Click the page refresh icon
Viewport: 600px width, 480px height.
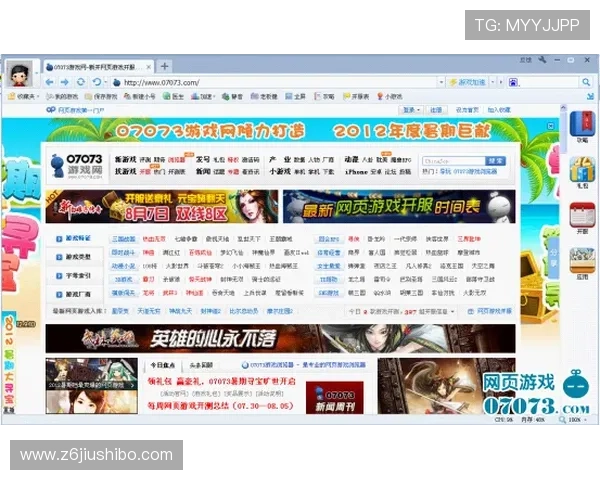coord(81,81)
